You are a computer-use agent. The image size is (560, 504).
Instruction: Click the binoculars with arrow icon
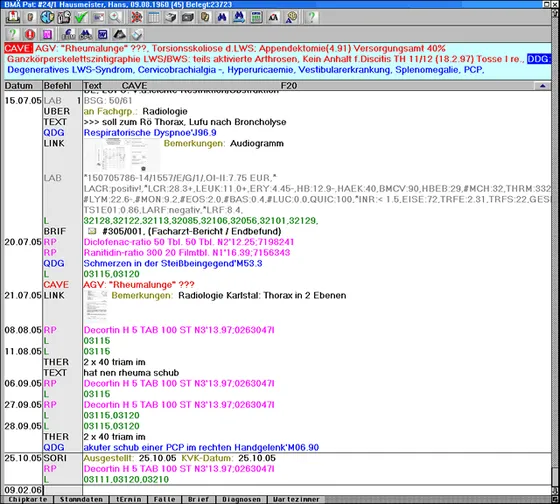(239, 17)
